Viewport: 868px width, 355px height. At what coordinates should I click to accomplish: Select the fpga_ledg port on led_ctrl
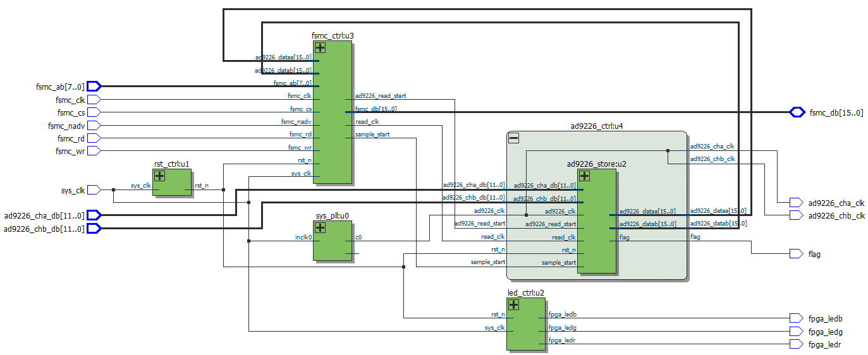pos(562,328)
